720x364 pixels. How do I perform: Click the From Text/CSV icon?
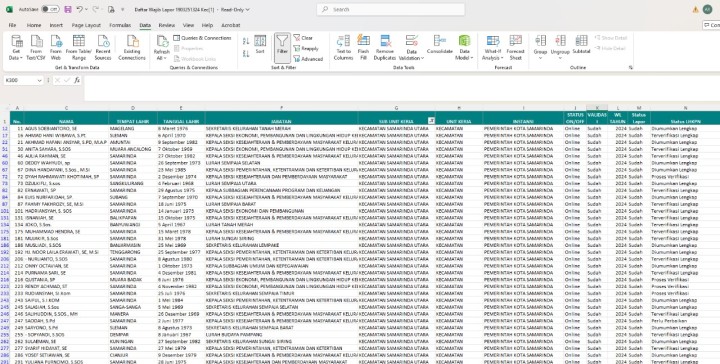[x=36, y=48]
